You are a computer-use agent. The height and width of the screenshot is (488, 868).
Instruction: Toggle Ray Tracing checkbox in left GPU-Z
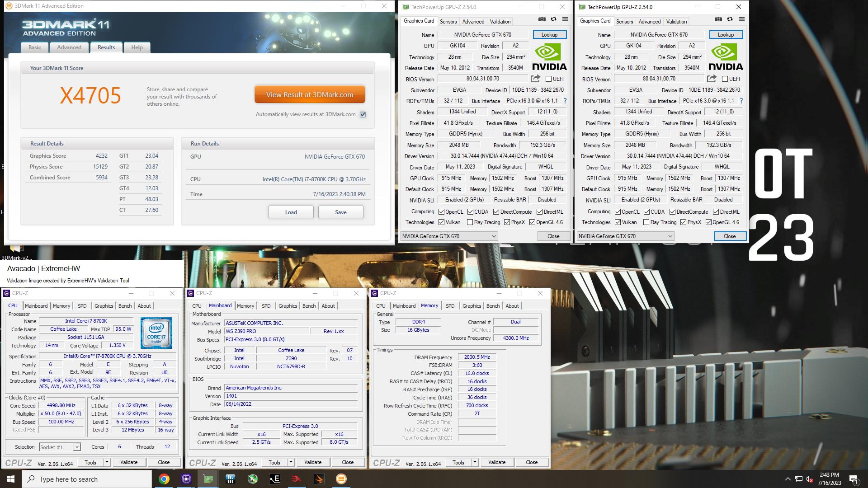click(470, 222)
